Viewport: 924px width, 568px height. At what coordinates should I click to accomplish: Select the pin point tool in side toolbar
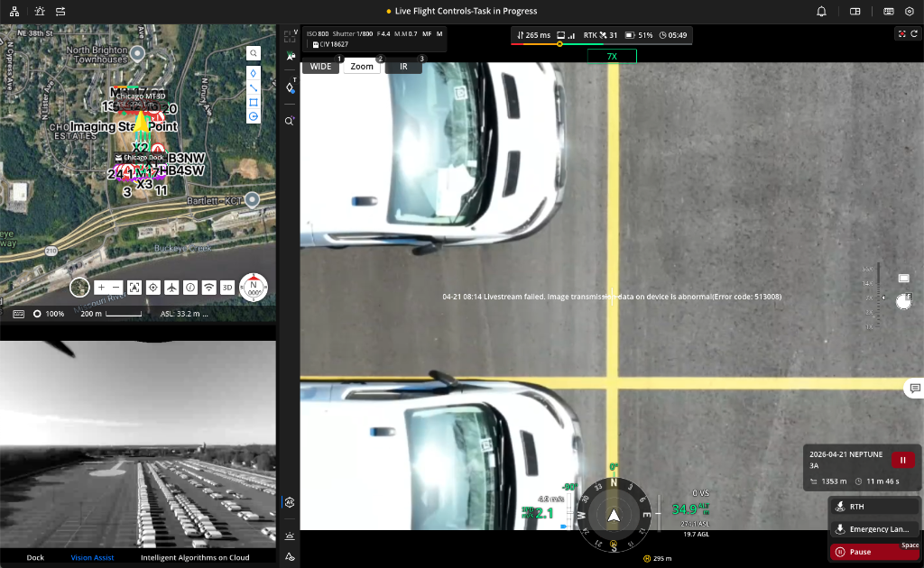pos(290,87)
